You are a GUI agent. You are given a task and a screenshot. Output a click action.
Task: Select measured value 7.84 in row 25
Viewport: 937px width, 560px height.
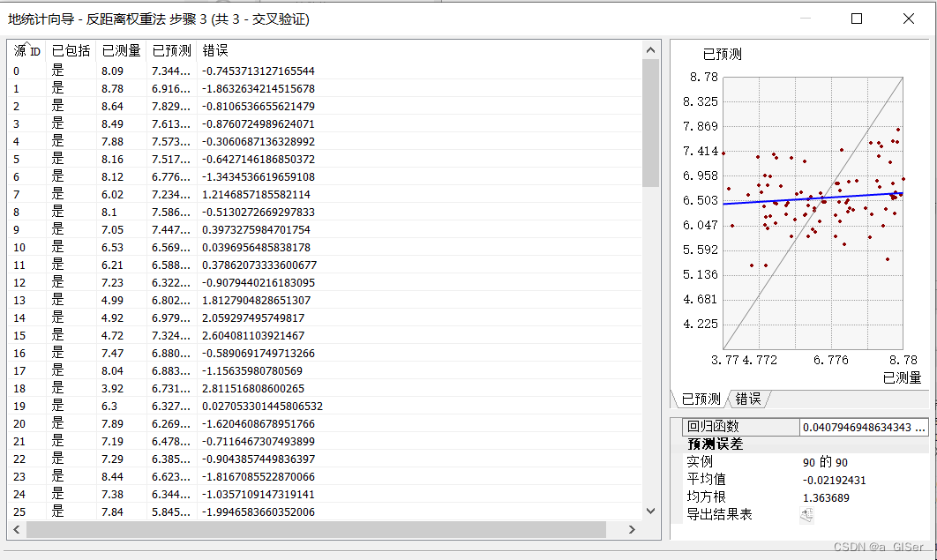click(112, 511)
